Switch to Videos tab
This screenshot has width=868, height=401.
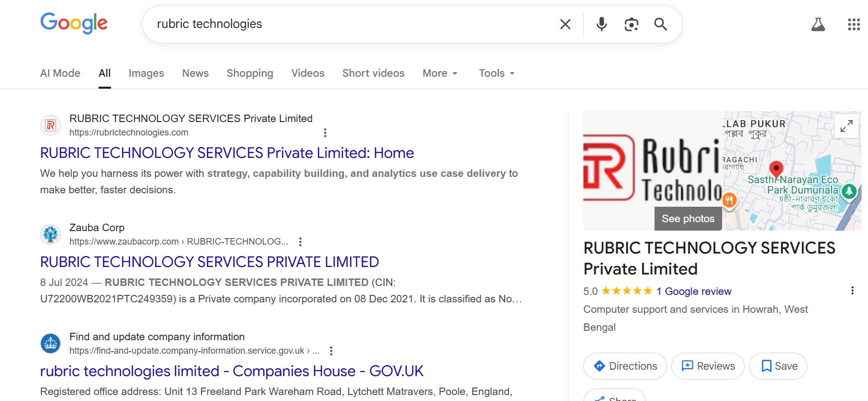[308, 73]
